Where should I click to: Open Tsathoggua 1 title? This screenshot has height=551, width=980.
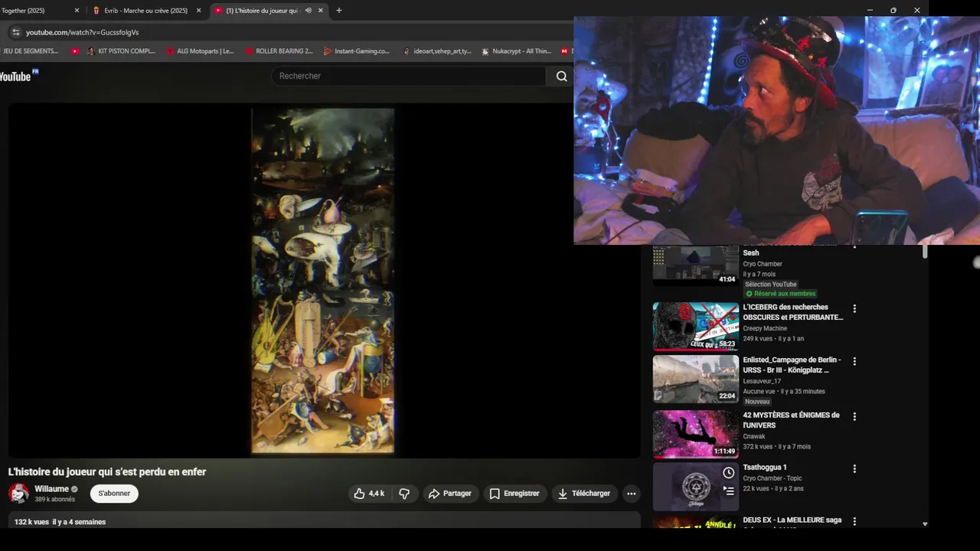coord(764,468)
